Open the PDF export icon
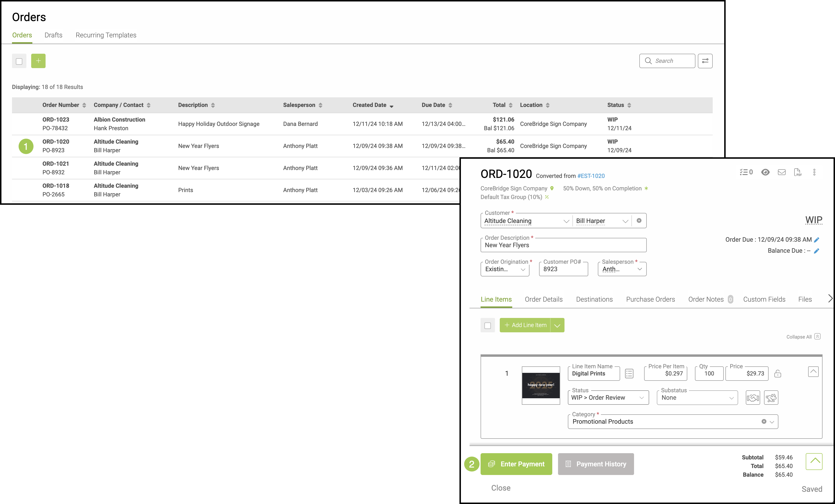This screenshot has height=504, width=835. coord(798,172)
